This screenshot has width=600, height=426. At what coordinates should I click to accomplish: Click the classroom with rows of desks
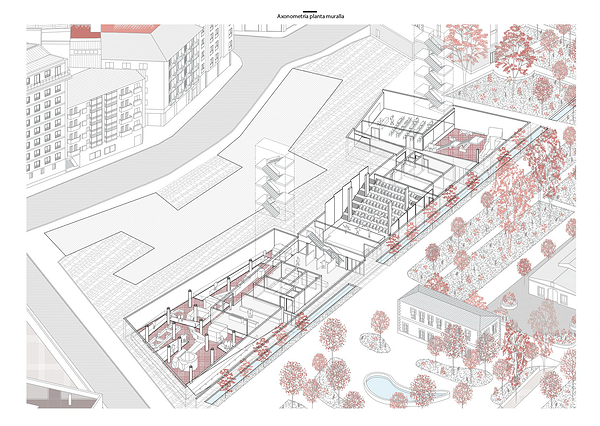[403, 124]
